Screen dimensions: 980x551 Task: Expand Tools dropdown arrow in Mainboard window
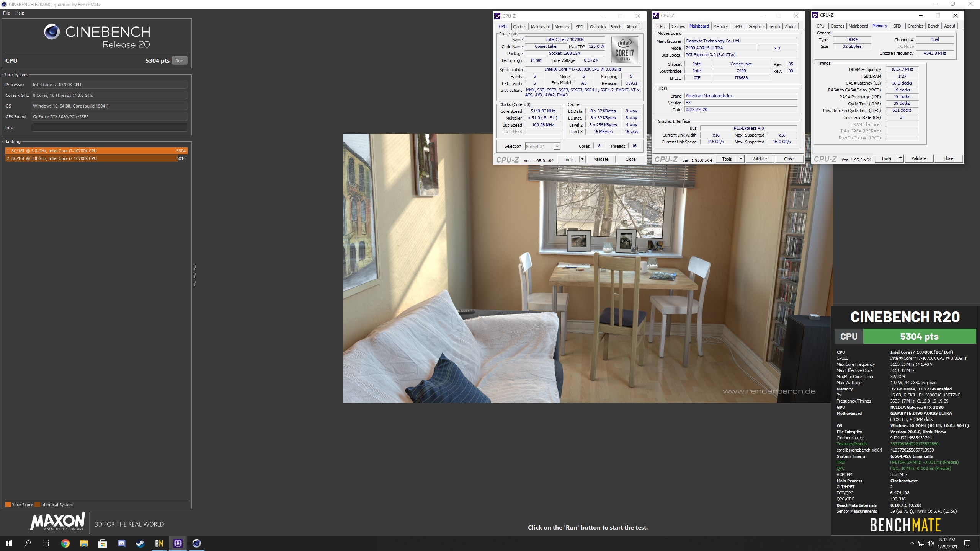pyautogui.click(x=741, y=158)
